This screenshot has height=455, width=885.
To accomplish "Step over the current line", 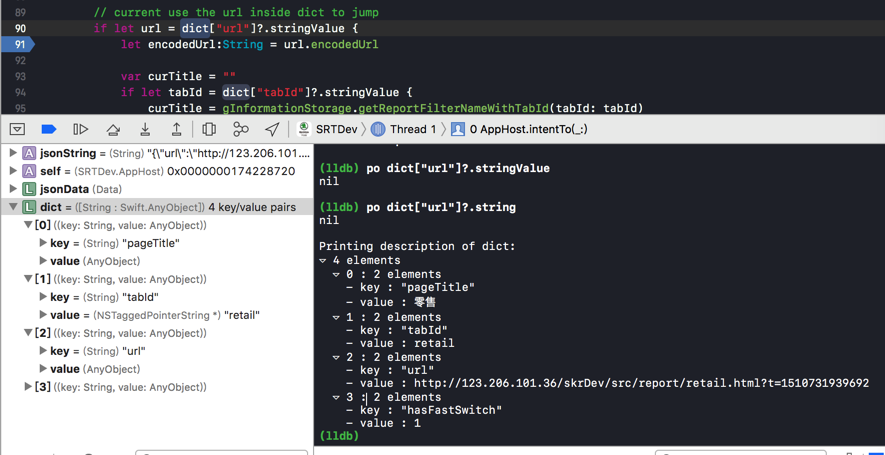I will point(113,129).
